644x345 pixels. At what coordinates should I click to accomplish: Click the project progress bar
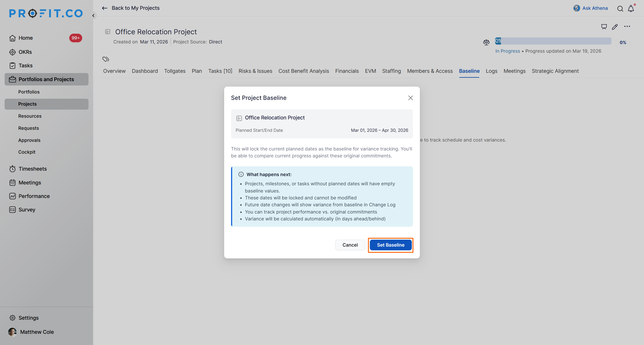point(553,41)
